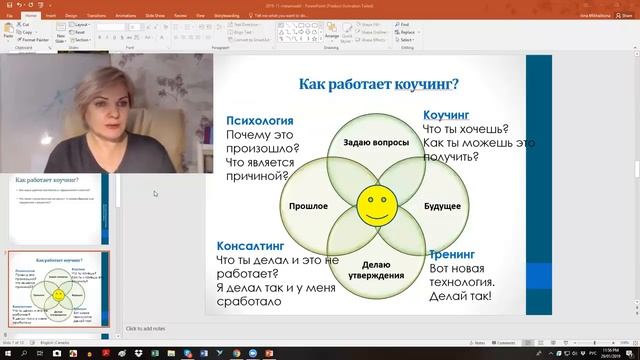Open the Shape Fill options
This screenshot has width=640, height=360.
pos(369,24)
